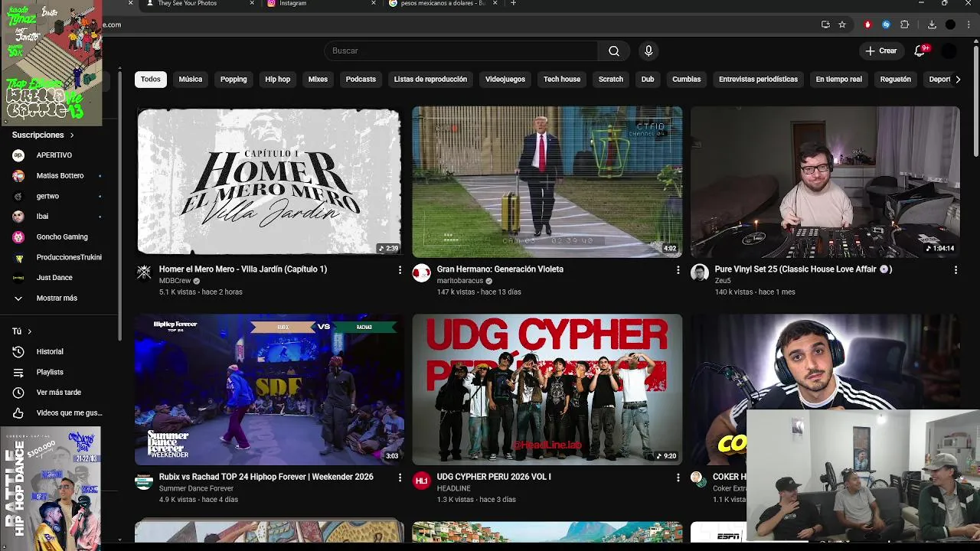The image size is (980, 551).
Task: Expand the Suscripciones section chevron
Action: coord(72,135)
